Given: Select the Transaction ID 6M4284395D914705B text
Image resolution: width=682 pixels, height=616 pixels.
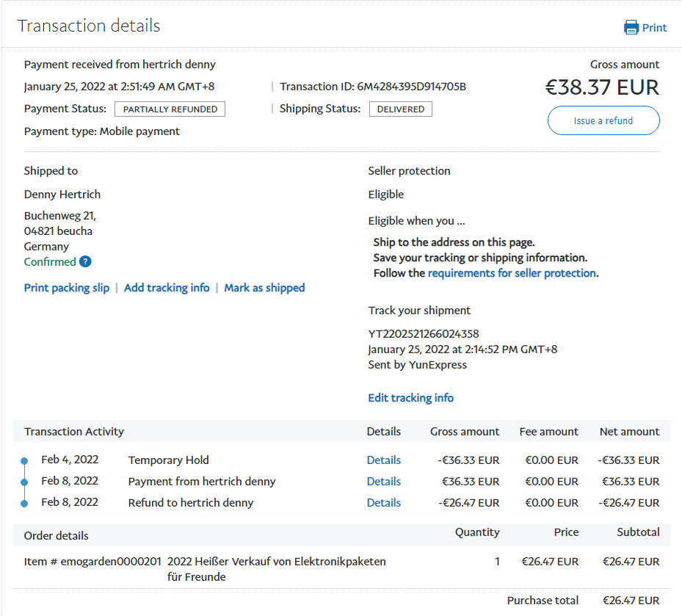Looking at the screenshot, I should pos(411,87).
